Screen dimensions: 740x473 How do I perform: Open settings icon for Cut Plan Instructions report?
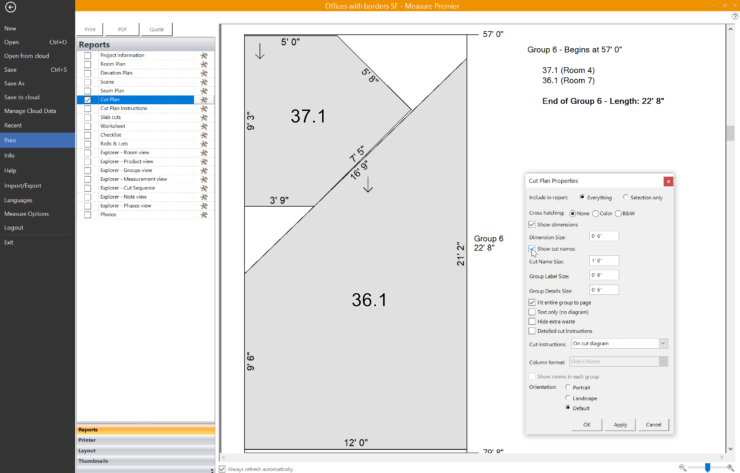pos(204,109)
